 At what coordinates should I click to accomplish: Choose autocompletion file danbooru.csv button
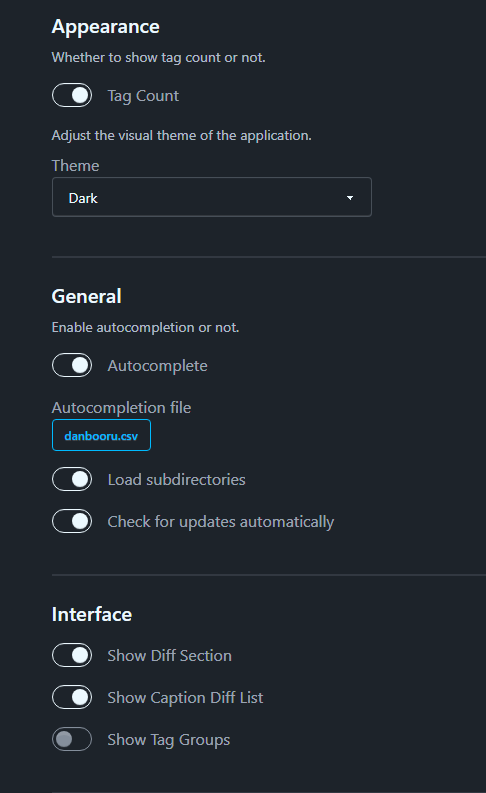(101, 435)
